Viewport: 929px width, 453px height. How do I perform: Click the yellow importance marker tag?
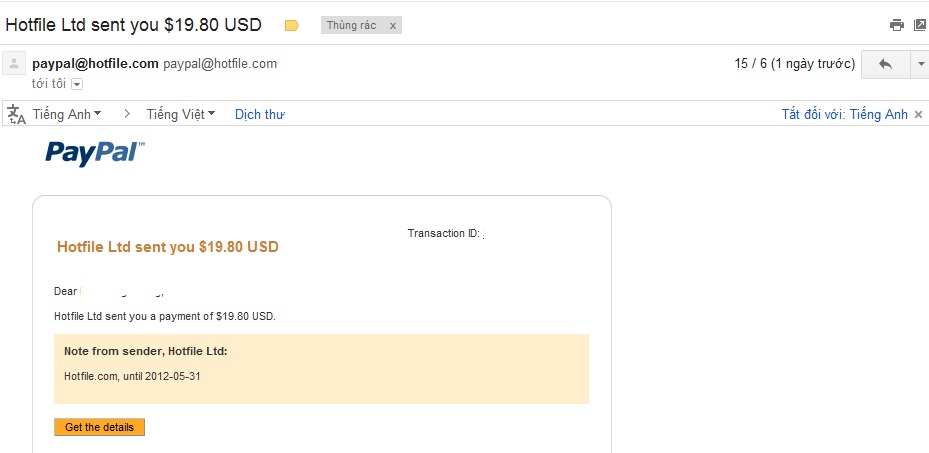(292, 26)
